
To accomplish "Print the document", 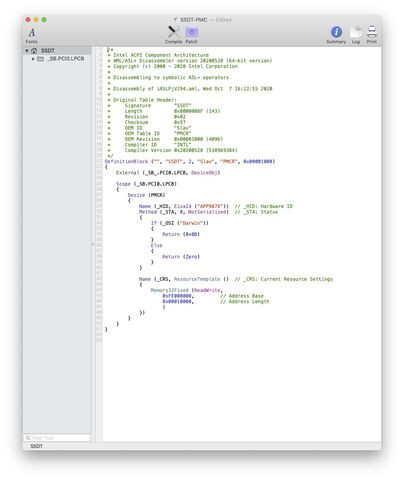I will coord(371,35).
